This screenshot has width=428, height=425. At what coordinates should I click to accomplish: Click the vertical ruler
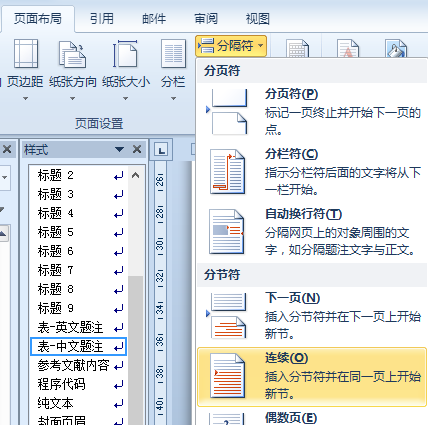tap(160, 293)
